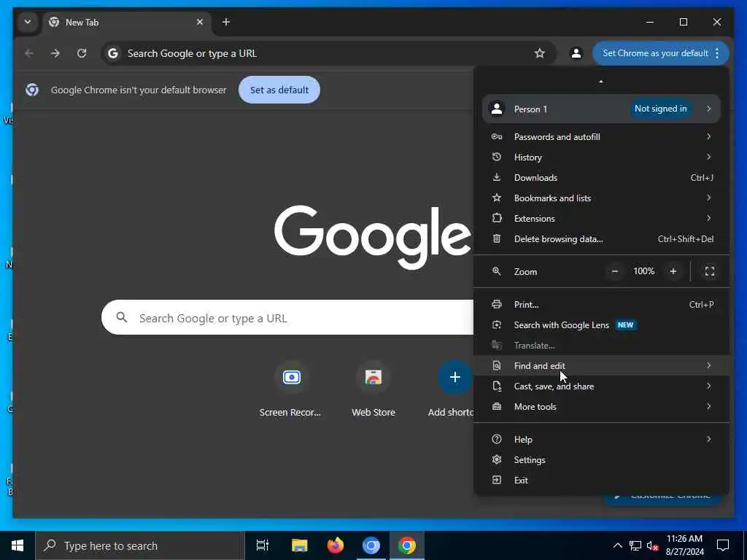
Task: Choose Search with Google Lens
Action: coord(601,325)
